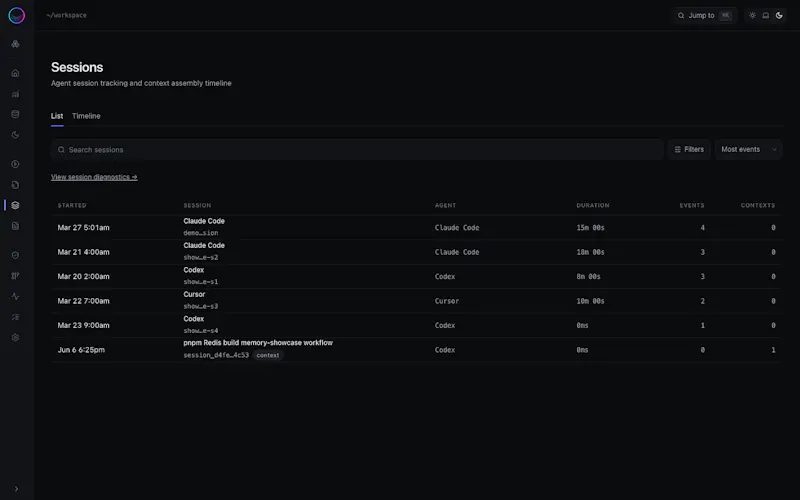Click the CONTEXTS column header
The height and width of the screenshot is (500, 800).
point(758,205)
